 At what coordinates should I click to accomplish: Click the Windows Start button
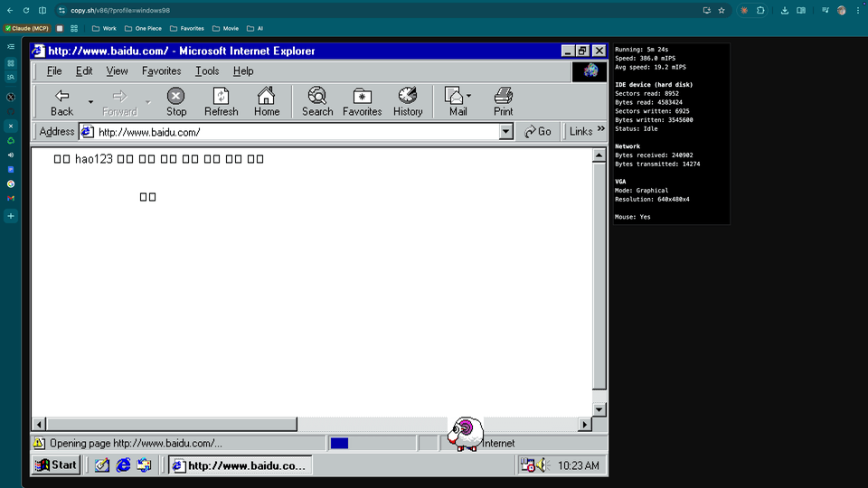click(x=56, y=465)
